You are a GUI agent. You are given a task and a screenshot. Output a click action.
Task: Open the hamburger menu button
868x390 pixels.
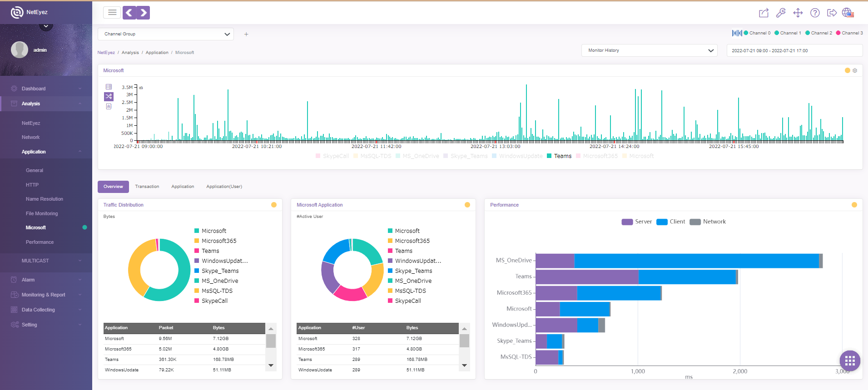[x=112, y=13]
